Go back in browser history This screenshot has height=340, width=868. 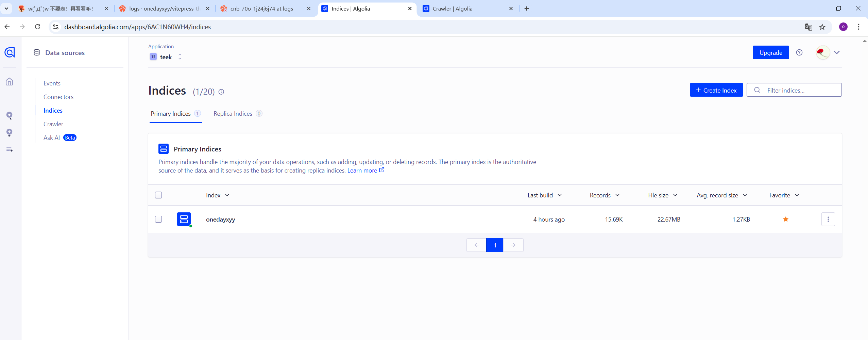pos(7,27)
